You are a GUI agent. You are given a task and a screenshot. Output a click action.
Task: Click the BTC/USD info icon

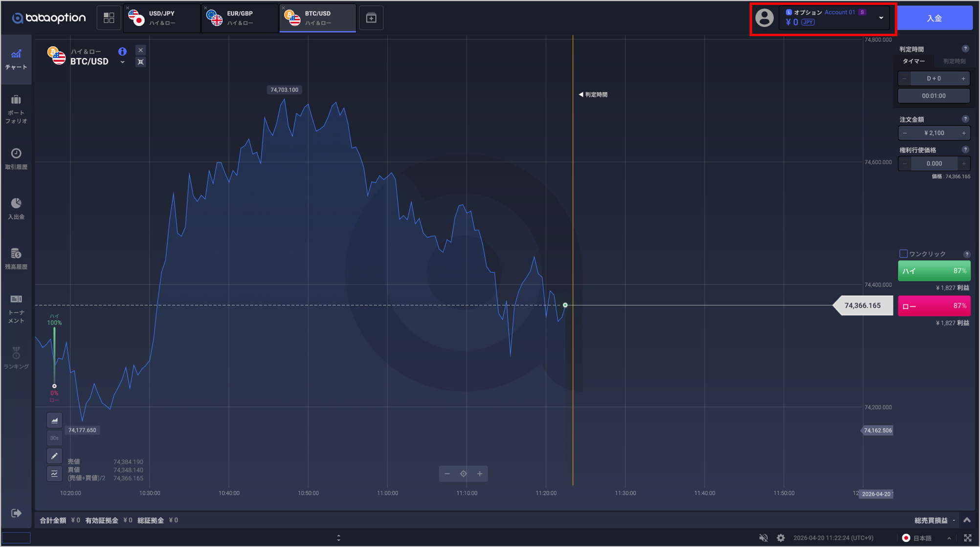point(122,51)
